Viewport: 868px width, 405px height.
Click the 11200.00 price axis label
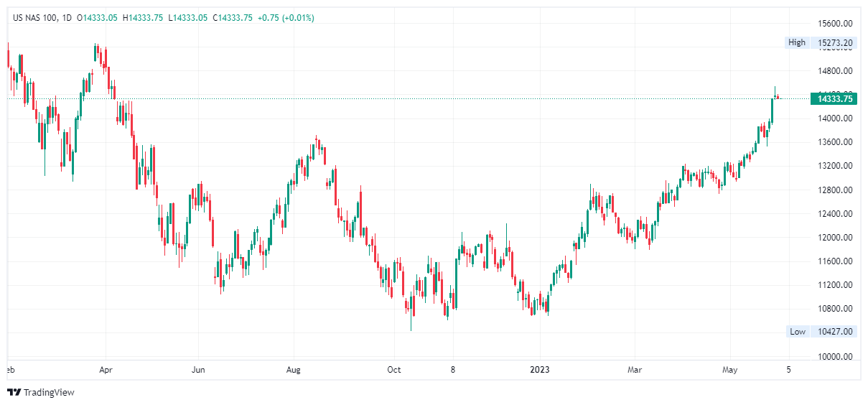point(835,285)
